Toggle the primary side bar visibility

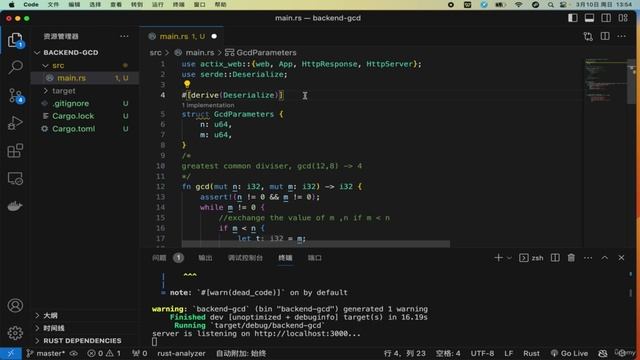[x=573, y=18]
